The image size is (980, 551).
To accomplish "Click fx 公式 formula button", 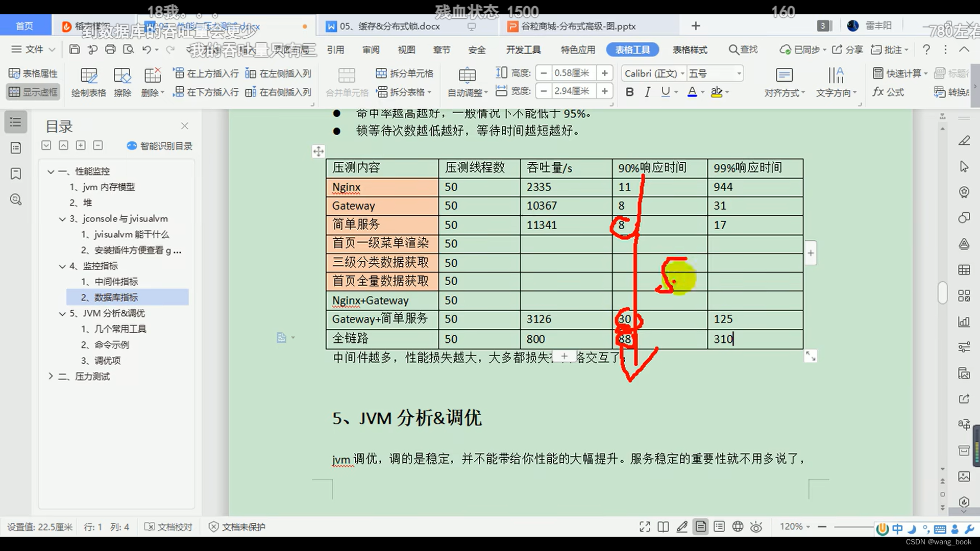I will (x=888, y=92).
